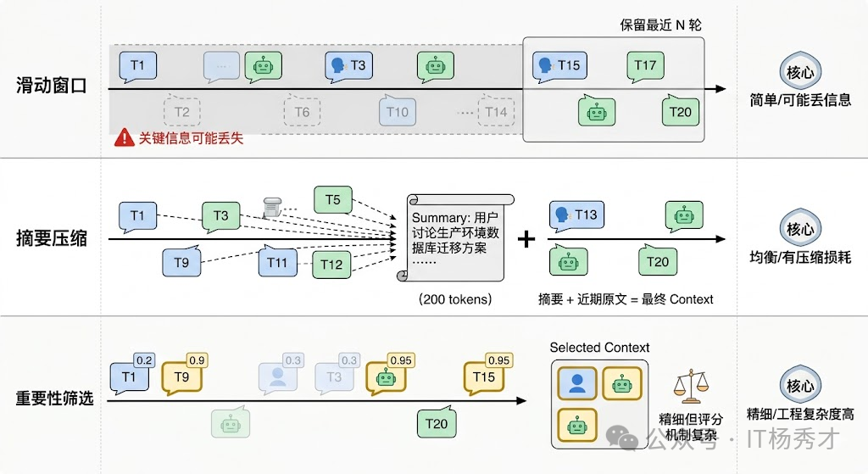Select T20 bubble in the 摘要压缩 row
The height and width of the screenshot is (474, 868).
(658, 261)
